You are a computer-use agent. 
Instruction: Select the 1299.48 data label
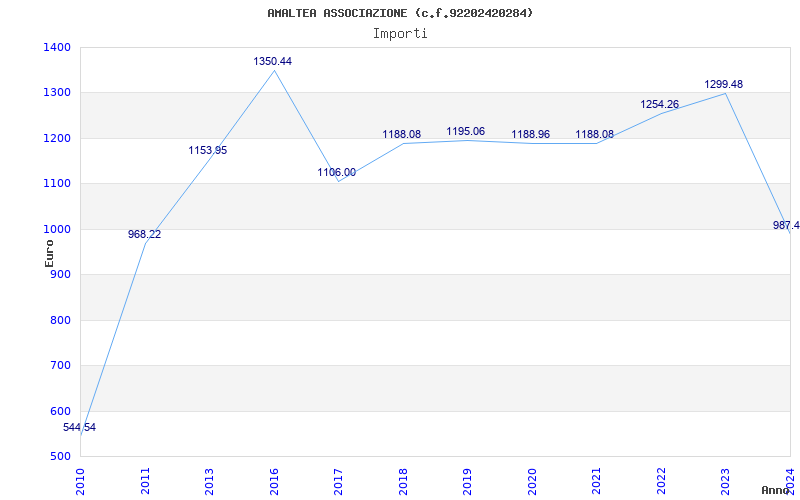[x=723, y=84]
